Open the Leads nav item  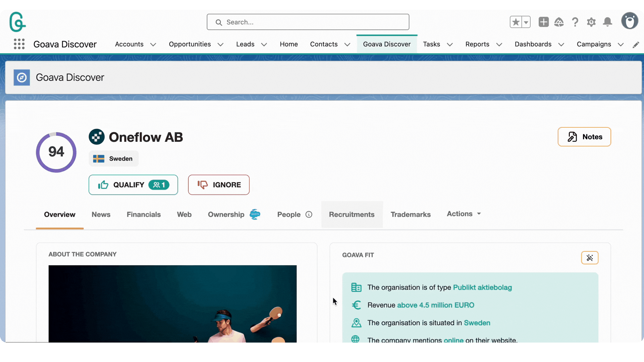[x=245, y=44]
